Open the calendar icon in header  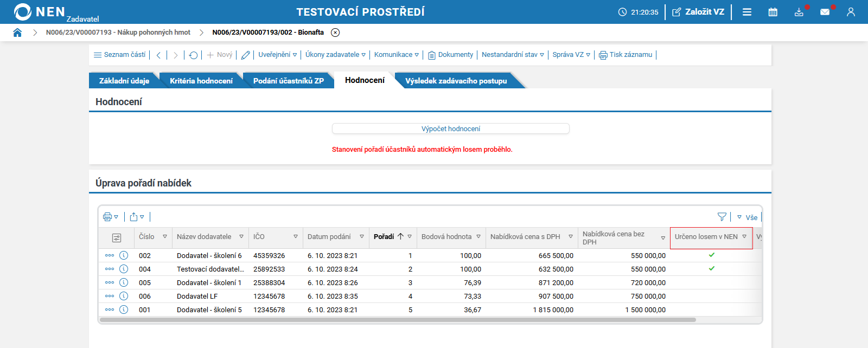pos(773,12)
